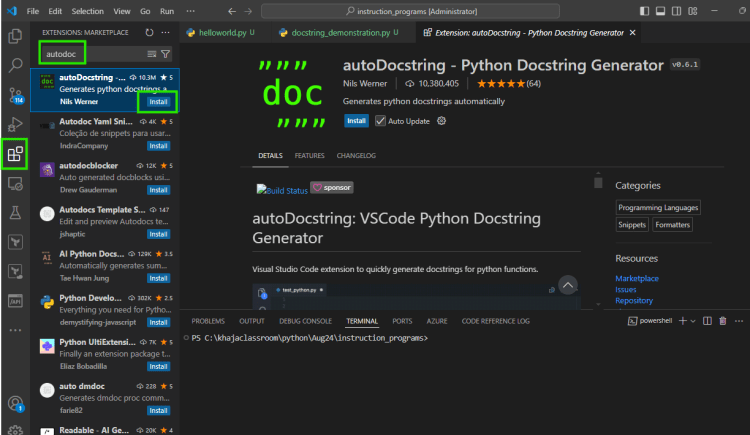Go forward with the navigation arrow
This screenshot has height=435, width=750.
coord(248,11)
